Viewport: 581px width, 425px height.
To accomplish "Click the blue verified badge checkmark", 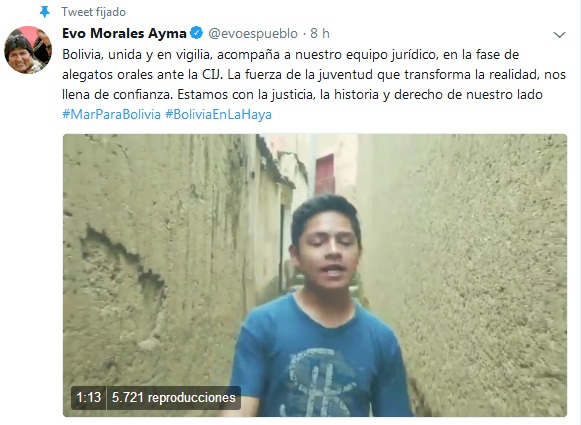I will (196, 33).
